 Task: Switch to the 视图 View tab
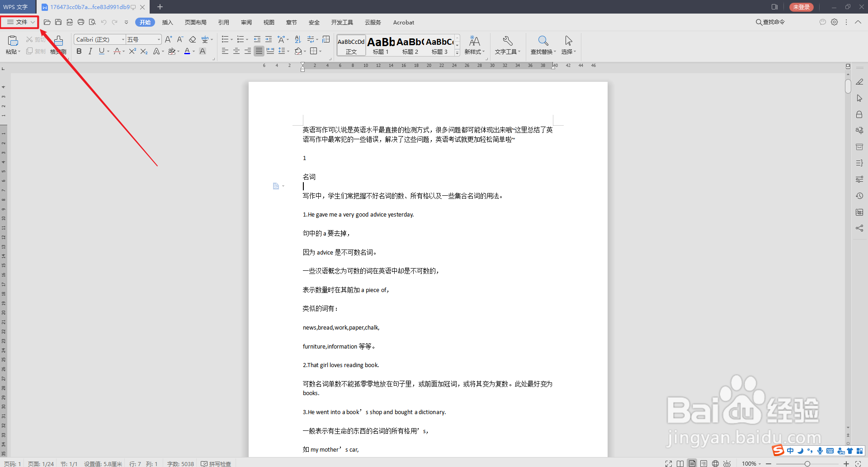coord(269,22)
